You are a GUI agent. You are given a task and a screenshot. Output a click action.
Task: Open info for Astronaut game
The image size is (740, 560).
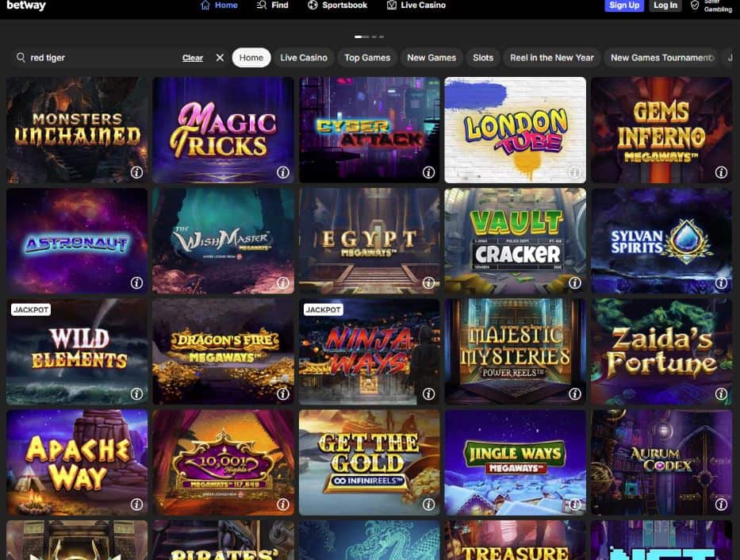coord(137,282)
